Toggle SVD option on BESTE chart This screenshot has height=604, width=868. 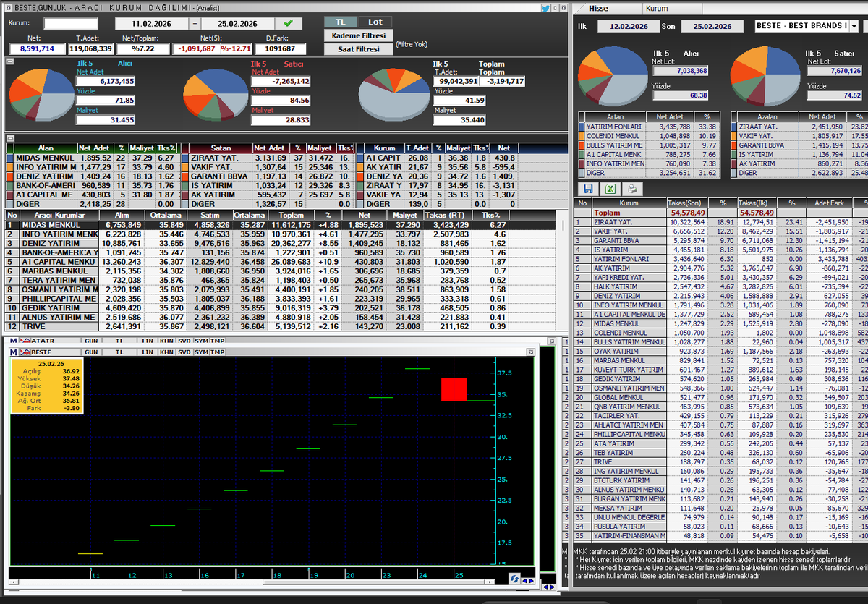coord(184,352)
